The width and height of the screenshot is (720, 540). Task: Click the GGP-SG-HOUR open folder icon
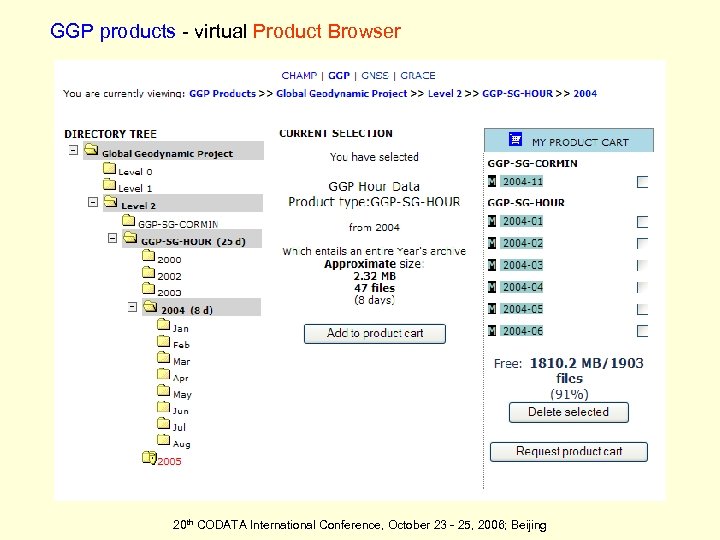click(x=130, y=237)
